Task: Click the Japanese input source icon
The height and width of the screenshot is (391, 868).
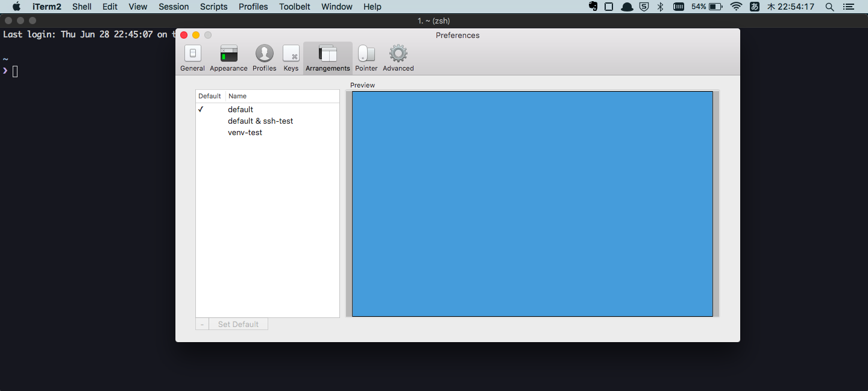Action: click(754, 7)
